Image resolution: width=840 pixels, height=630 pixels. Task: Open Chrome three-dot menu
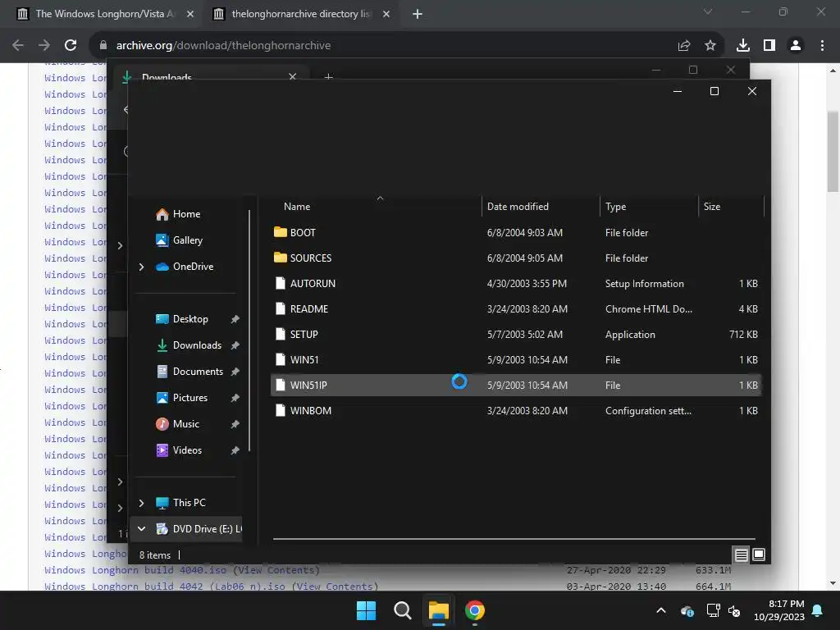coord(822,46)
